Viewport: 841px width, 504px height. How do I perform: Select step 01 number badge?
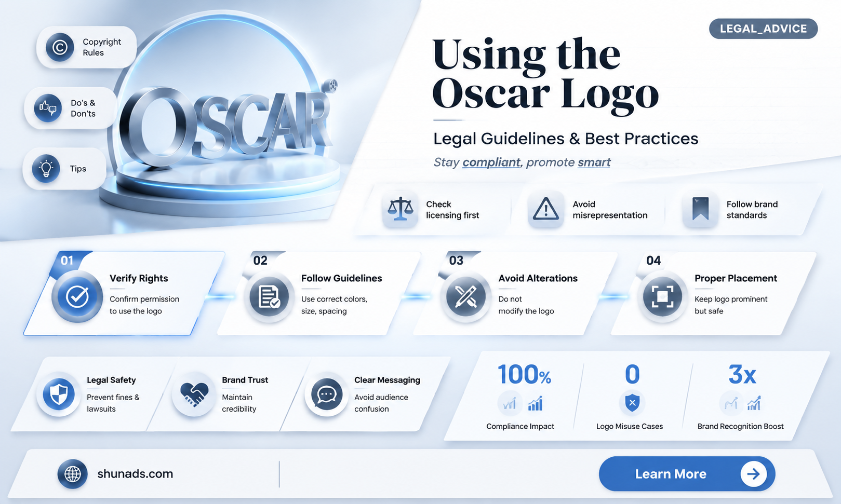point(68,261)
